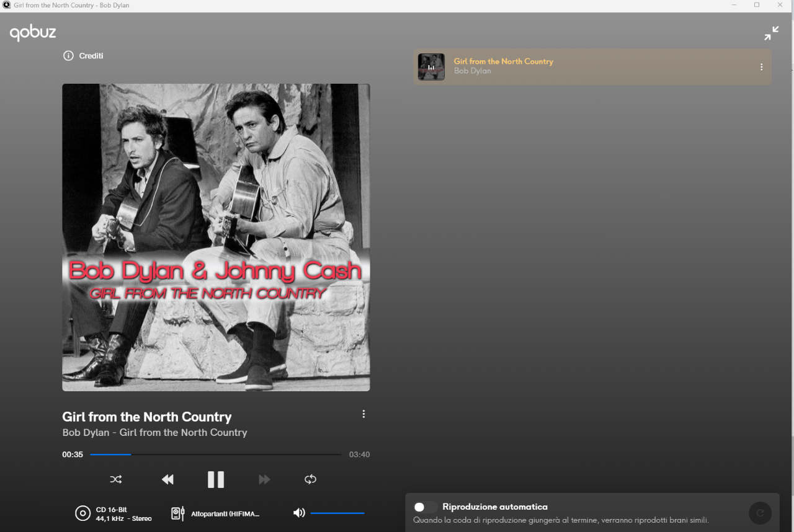This screenshot has width=794, height=532.
Task: Seek in the track progress bar
Action: point(216,454)
